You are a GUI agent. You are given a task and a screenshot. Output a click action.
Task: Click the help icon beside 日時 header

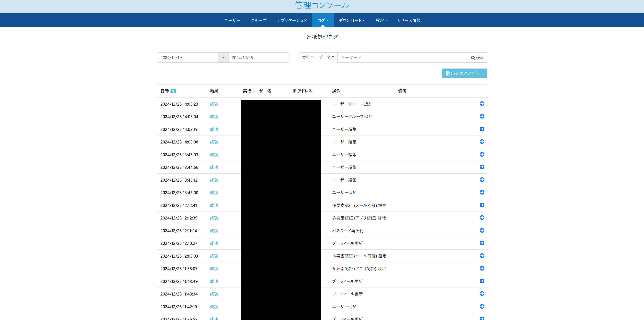point(173,91)
